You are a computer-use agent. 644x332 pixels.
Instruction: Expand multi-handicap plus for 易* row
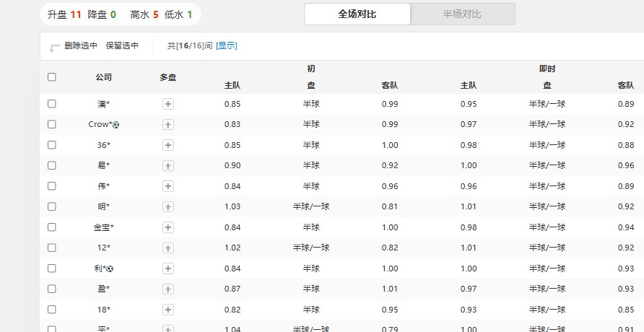coord(167,165)
